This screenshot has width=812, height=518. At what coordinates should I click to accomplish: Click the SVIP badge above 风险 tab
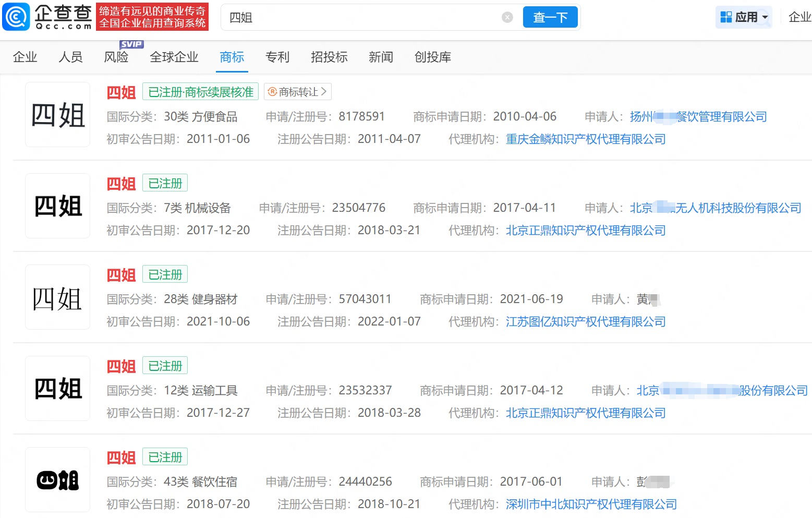coord(131,44)
